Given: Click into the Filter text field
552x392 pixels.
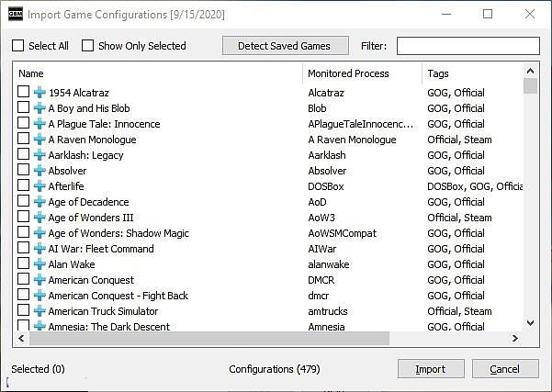Looking at the screenshot, I should 468,46.
